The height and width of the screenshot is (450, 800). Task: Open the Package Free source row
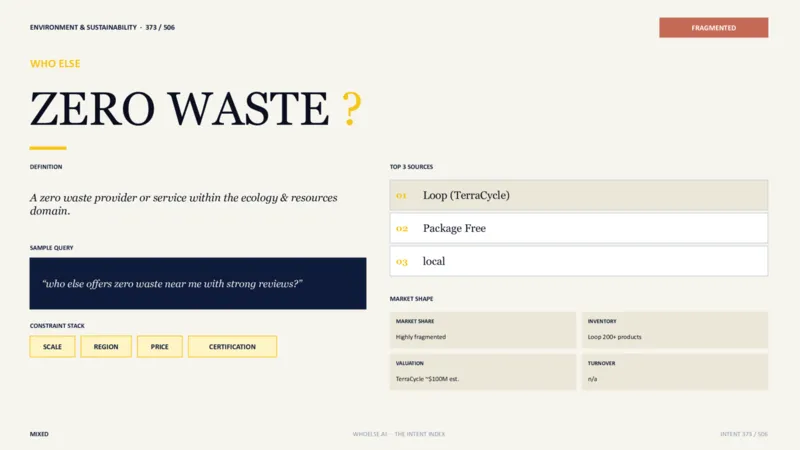point(579,228)
